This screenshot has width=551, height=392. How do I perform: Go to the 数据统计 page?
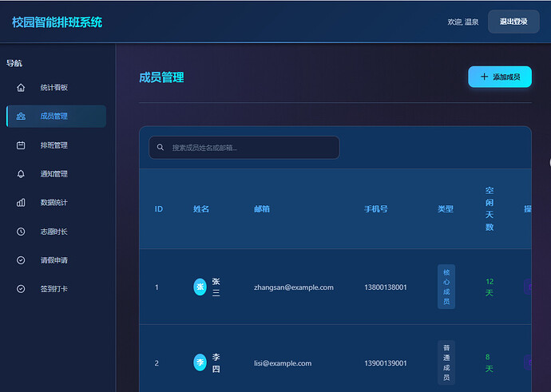(x=54, y=203)
